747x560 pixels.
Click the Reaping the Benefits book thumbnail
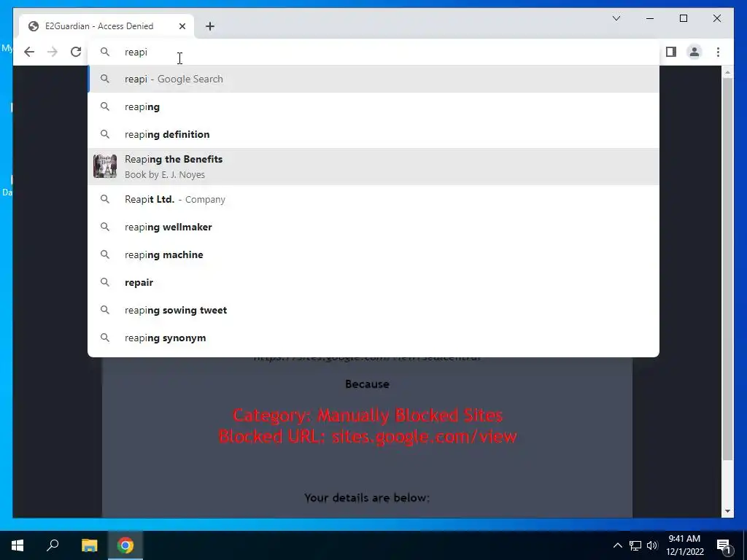click(105, 167)
